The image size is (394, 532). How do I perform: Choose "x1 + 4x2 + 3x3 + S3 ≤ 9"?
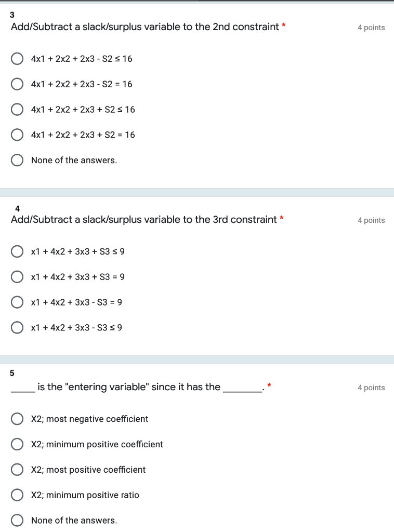17,251
